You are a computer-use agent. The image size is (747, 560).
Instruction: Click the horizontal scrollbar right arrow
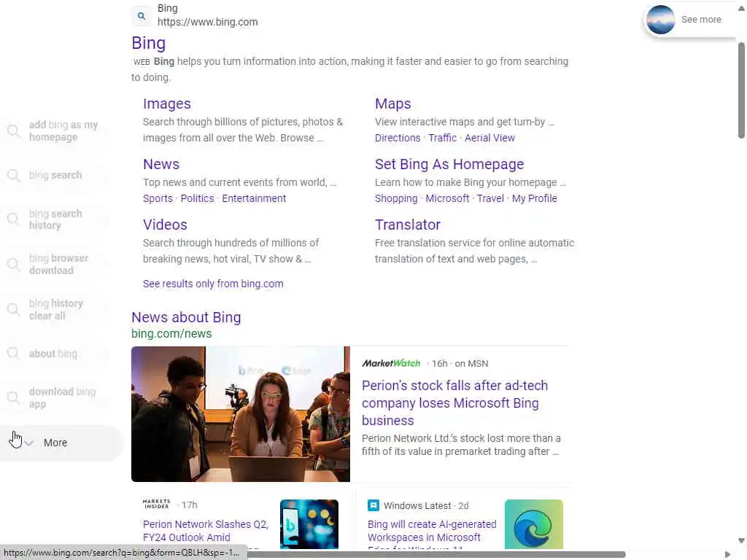coord(727,555)
